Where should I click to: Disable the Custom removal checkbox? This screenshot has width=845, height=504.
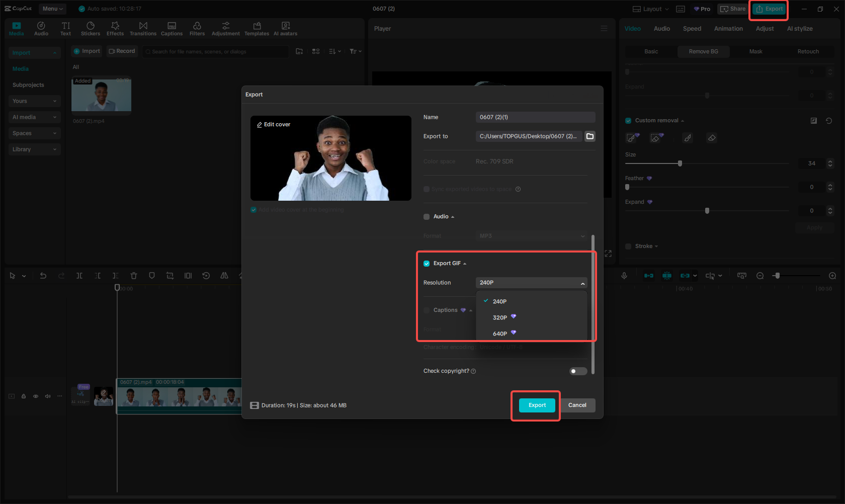click(x=628, y=120)
